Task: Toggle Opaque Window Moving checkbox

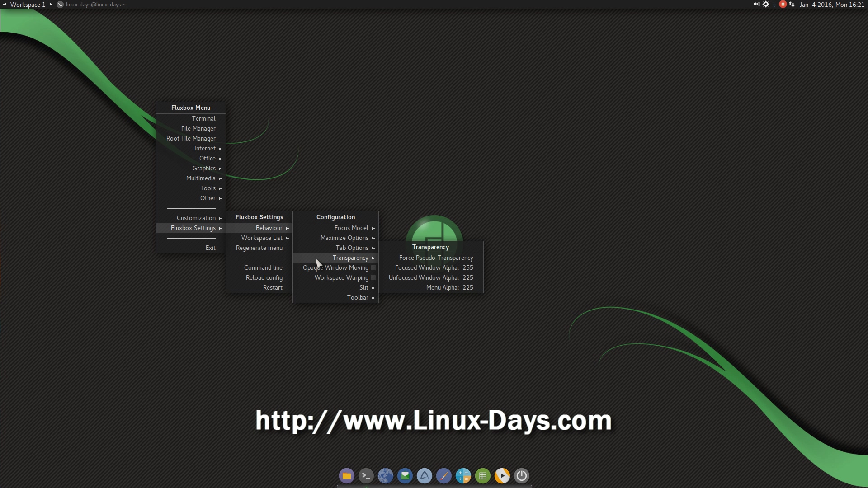Action: 373,267
